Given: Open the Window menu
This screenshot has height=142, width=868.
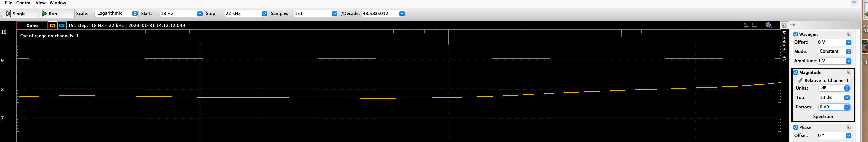Looking at the screenshot, I should point(58,3).
